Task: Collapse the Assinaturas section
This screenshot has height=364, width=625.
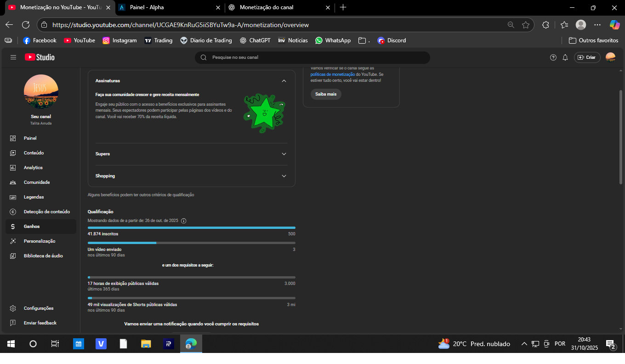Action: (x=284, y=81)
